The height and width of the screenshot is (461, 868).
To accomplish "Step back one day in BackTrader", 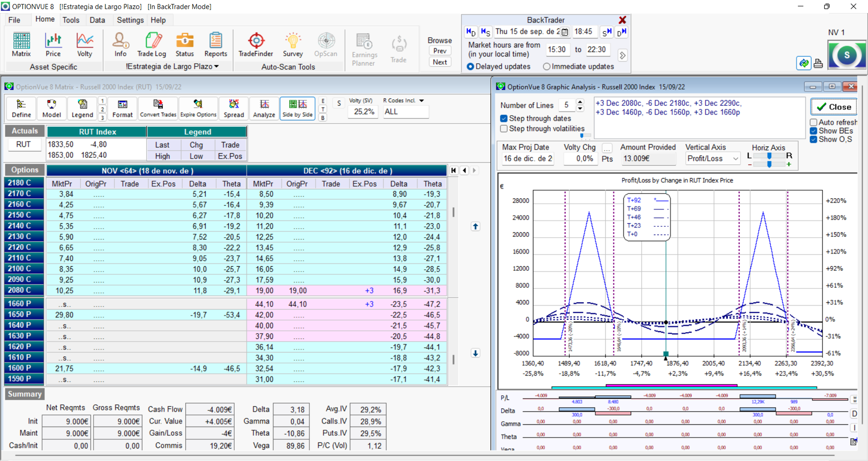I will [x=471, y=32].
